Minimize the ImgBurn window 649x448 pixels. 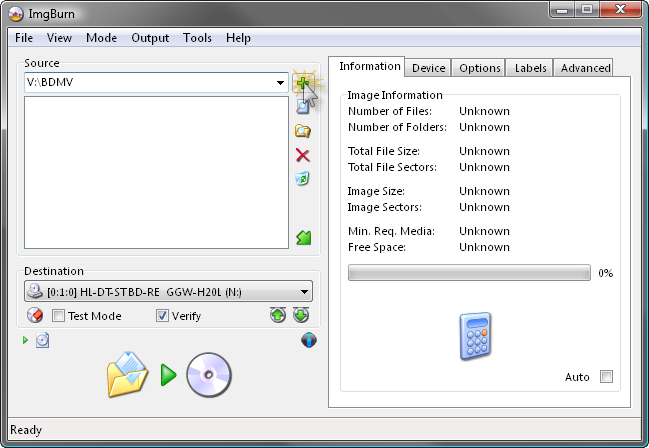click(x=562, y=9)
